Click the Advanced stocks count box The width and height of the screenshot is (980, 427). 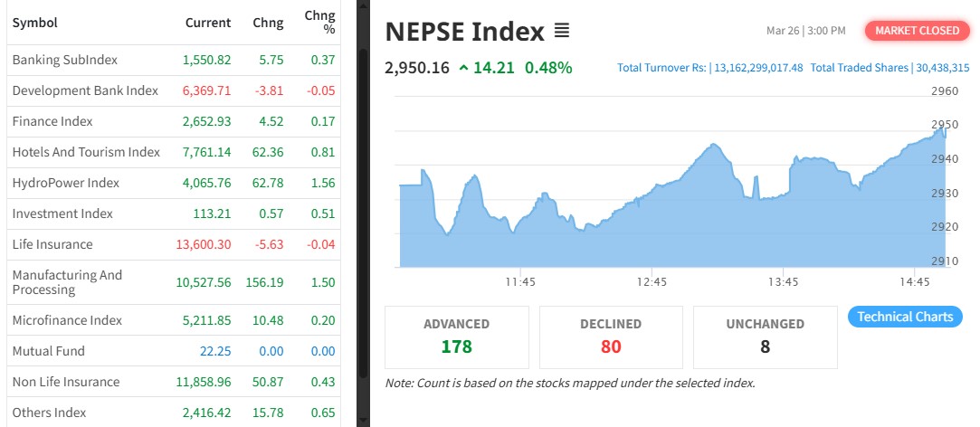pyautogui.click(x=457, y=337)
